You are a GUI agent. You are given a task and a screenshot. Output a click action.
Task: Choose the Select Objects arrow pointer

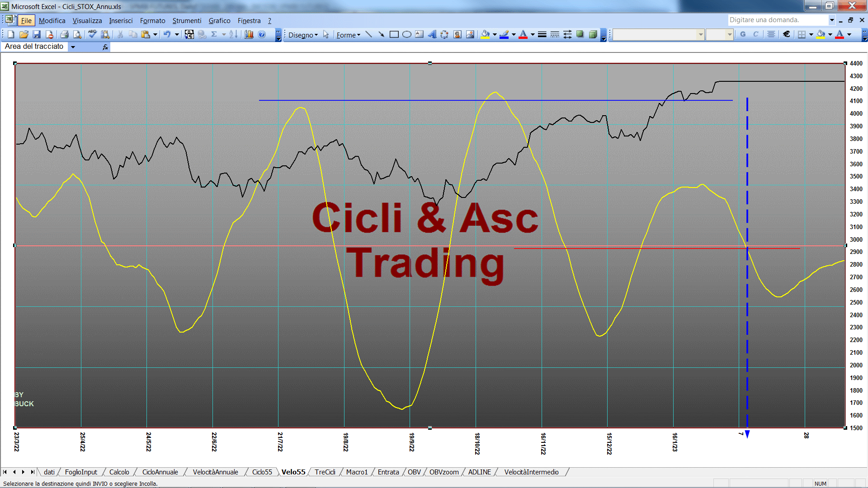pyautogui.click(x=326, y=34)
